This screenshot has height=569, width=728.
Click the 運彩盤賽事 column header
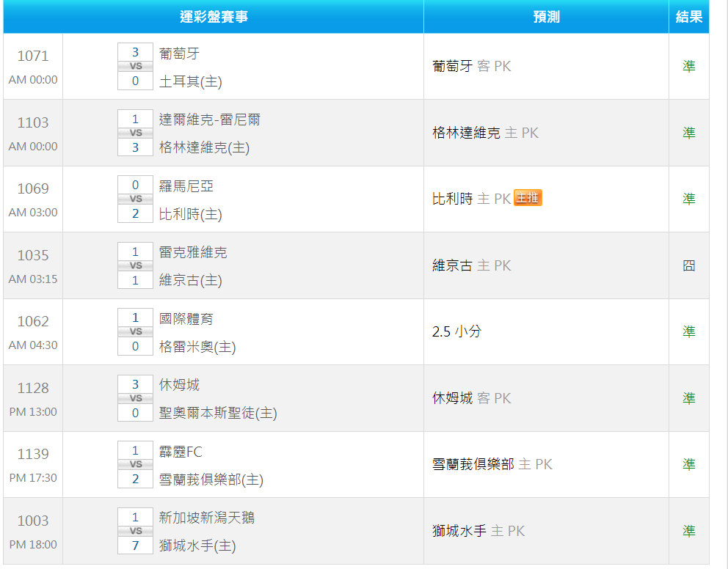coord(214,17)
